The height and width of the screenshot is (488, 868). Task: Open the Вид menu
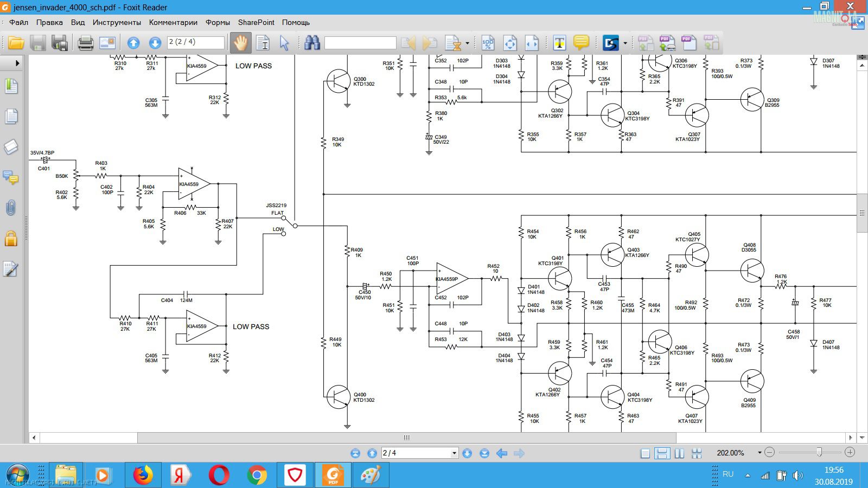coord(78,22)
